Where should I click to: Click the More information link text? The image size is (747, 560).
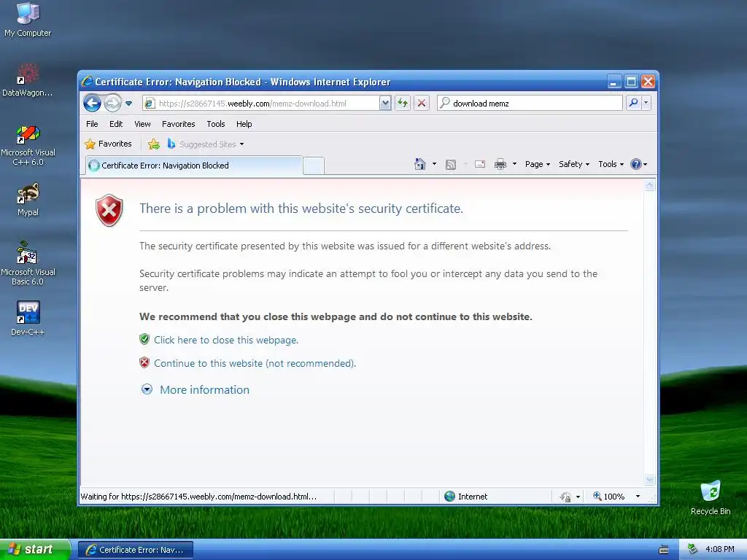tap(204, 389)
